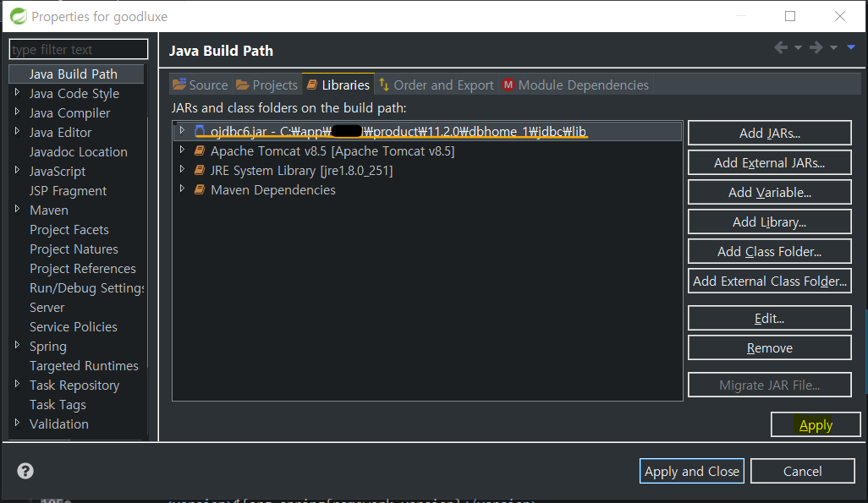Screen dimensions: 868x503
Task: Expand the Maven Dependencies entry
Action: coord(182,189)
